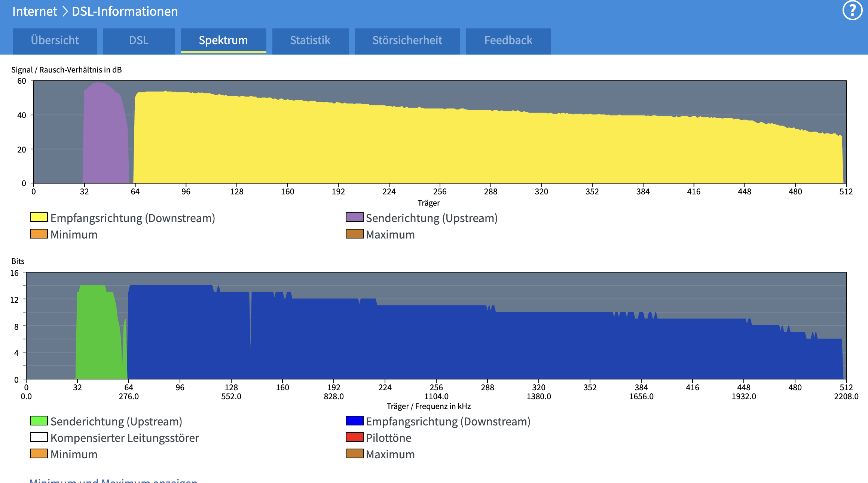The width and height of the screenshot is (868, 483).
Task: Click orange Minimum swatch in Bits legend
Action: click(x=39, y=453)
